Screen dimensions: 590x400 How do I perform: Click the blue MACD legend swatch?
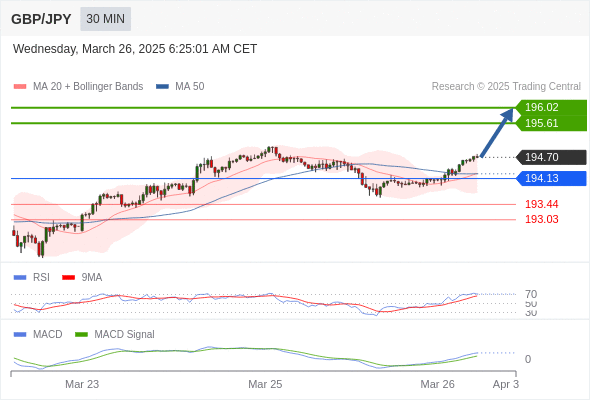20,335
